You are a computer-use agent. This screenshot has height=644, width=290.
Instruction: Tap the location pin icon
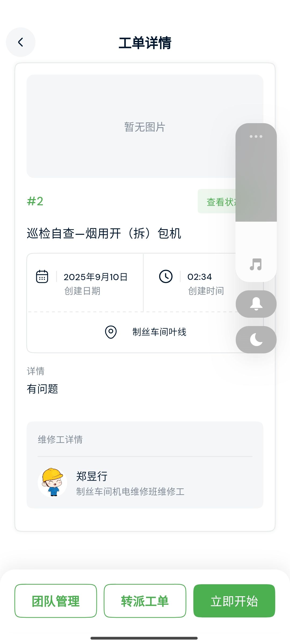(x=111, y=332)
